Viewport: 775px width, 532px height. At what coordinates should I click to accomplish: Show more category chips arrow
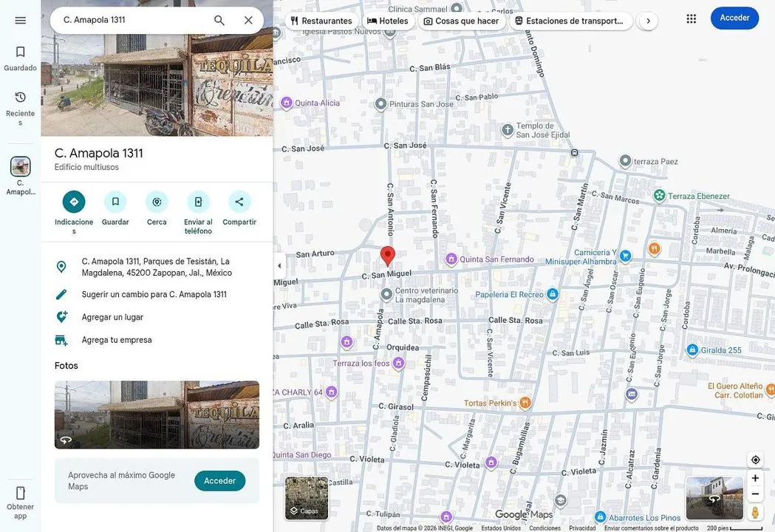[648, 21]
